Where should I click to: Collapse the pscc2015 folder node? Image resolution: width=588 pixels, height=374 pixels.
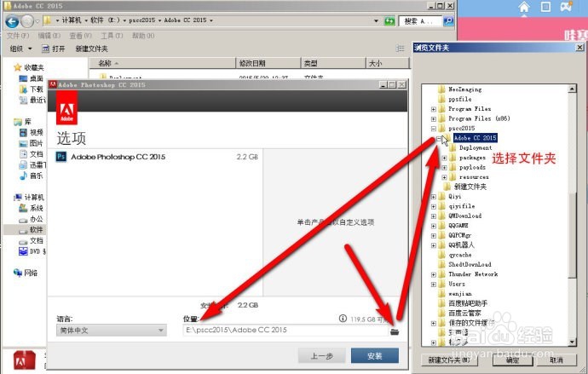click(x=434, y=129)
